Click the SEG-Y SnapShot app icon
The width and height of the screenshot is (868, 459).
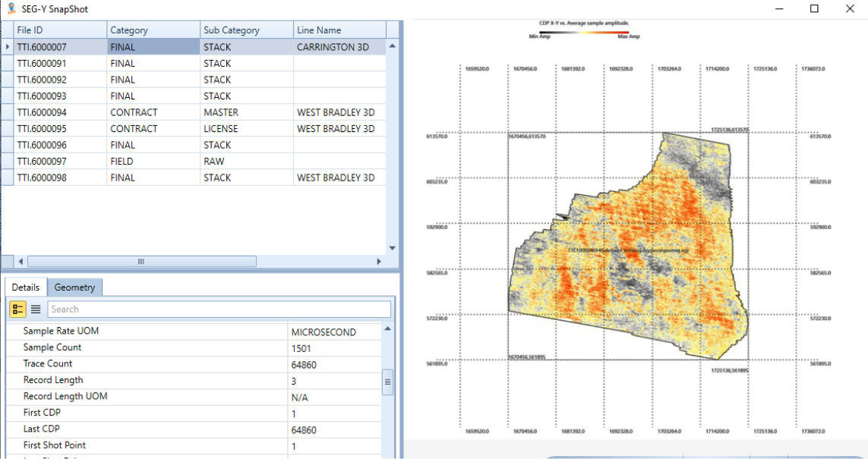click(11, 8)
